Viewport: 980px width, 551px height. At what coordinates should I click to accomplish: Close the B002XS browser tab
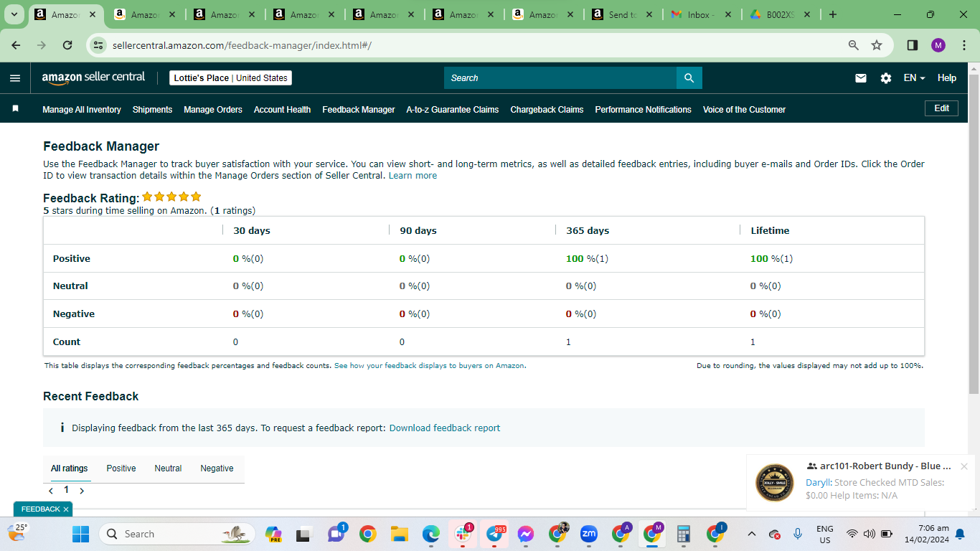[x=807, y=14]
